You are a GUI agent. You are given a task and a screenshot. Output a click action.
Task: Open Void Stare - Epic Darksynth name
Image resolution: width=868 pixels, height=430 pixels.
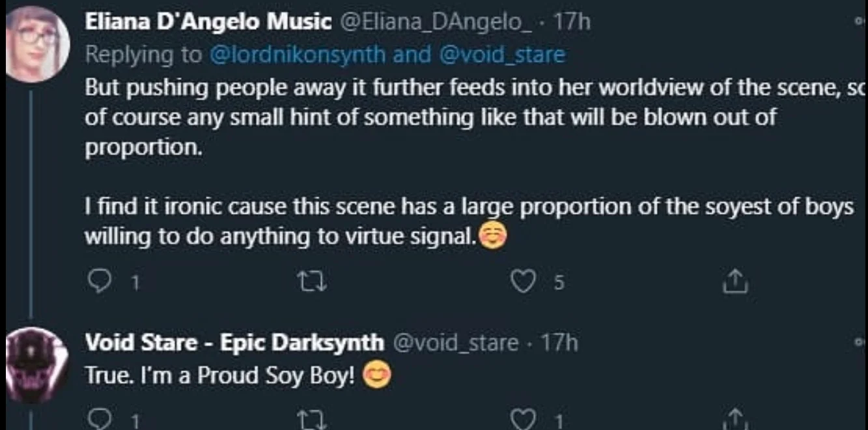tap(235, 342)
